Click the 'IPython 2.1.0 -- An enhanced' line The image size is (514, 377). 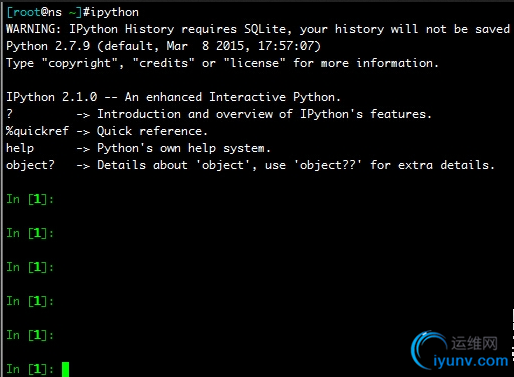tap(173, 97)
